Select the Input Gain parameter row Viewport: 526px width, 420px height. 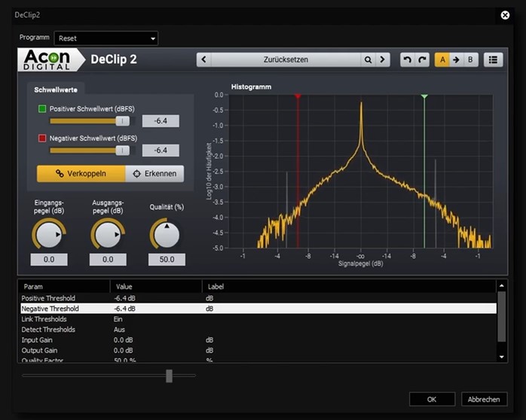[258, 339]
